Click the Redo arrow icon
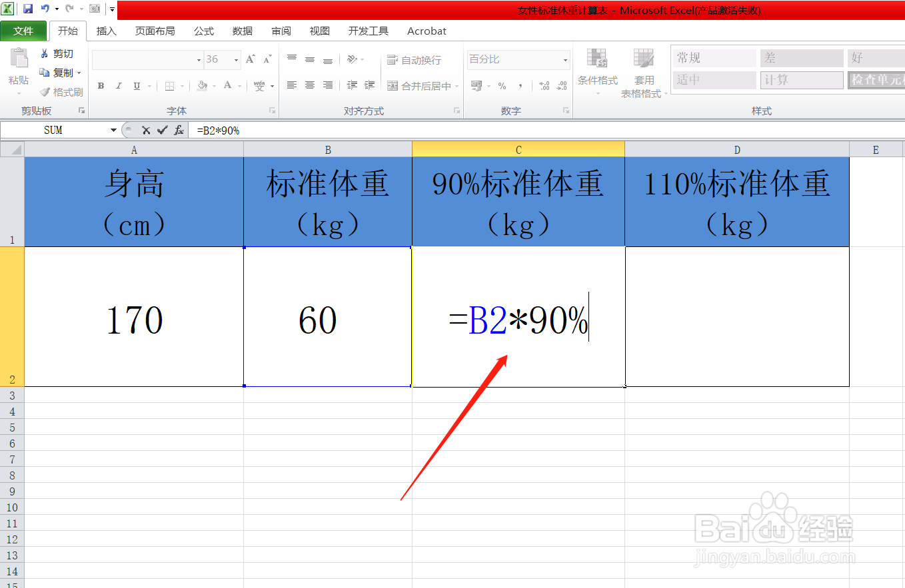This screenshot has height=588, width=905. tap(69, 9)
